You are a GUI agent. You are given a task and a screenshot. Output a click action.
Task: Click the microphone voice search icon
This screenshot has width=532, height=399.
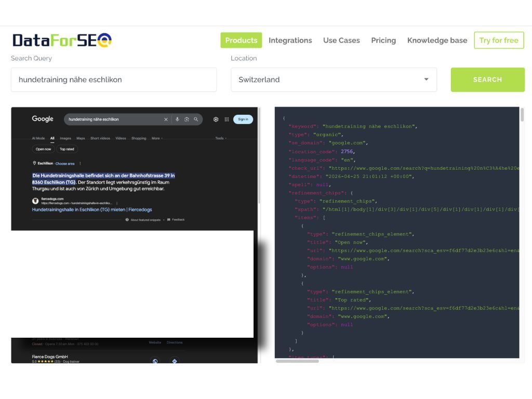point(177,119)
